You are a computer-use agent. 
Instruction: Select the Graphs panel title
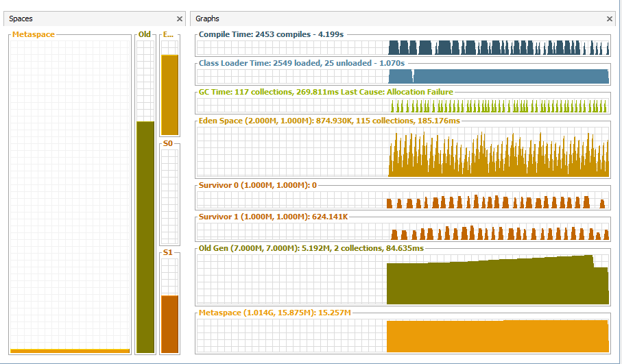pyautogui.click(x=207, y=19)
